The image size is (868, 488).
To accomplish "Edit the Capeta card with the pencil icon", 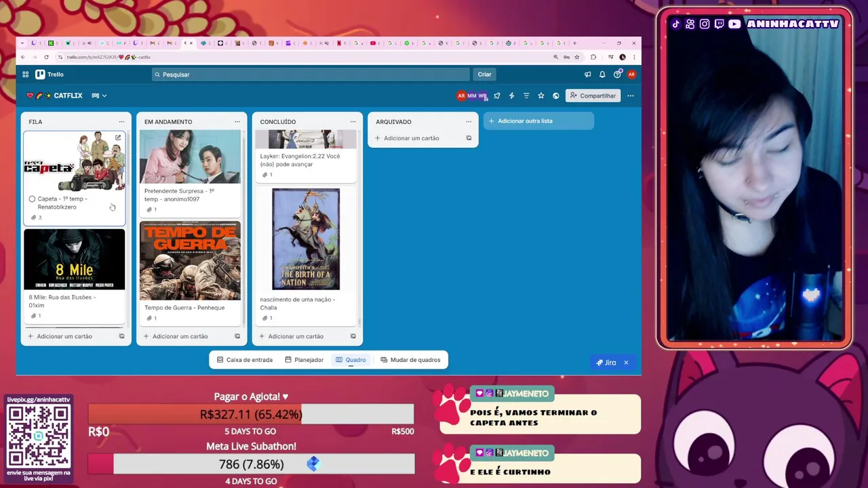I will pyautogui.click(x=118, y=138).
